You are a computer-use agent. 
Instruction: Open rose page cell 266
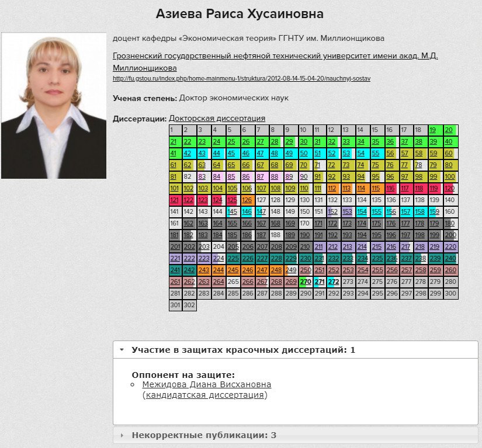(x=248, y=282)
